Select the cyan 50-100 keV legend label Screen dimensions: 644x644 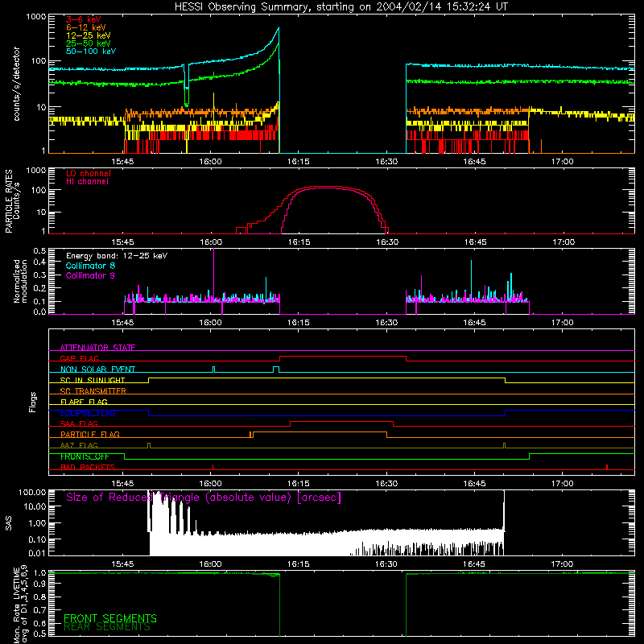point(90,52)
